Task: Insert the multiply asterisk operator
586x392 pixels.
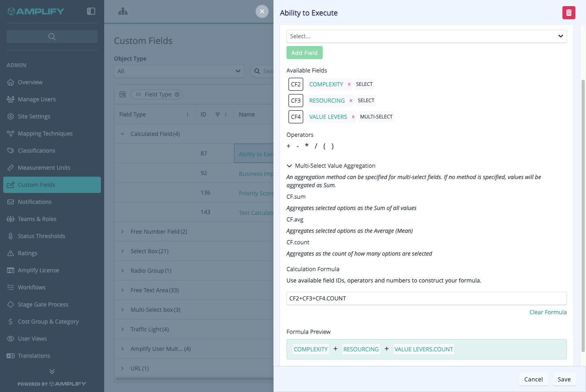Action: point(307,146)
